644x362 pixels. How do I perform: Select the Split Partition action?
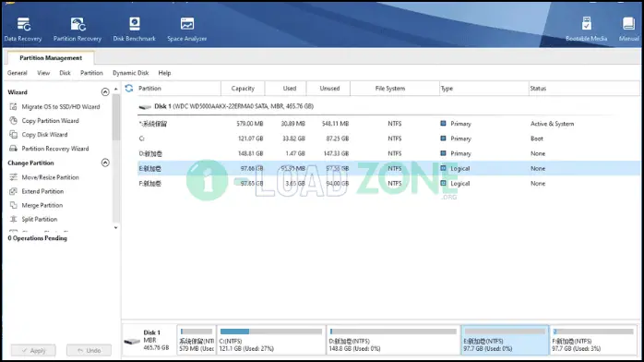40,220
